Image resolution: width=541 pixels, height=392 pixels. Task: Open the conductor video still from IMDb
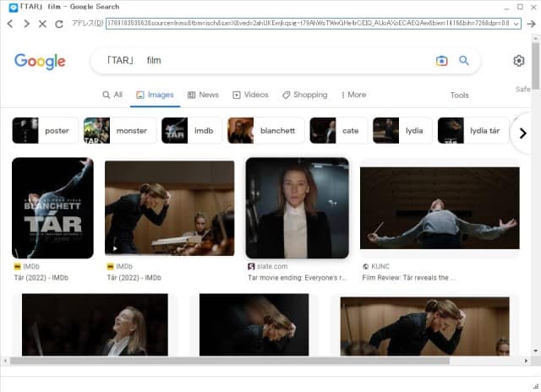(x=169, y=208)
